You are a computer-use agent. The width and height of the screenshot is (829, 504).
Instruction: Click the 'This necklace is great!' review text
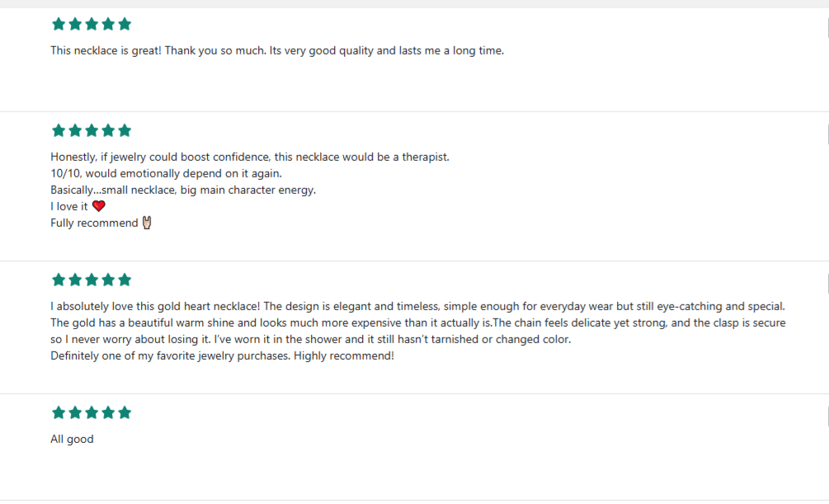pyautogui.click(x=276, y=50)
